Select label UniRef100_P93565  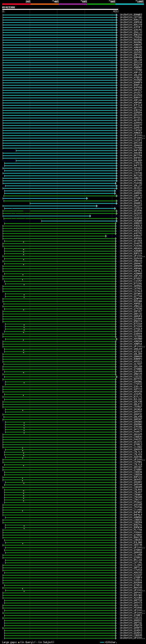click(131, 80)
